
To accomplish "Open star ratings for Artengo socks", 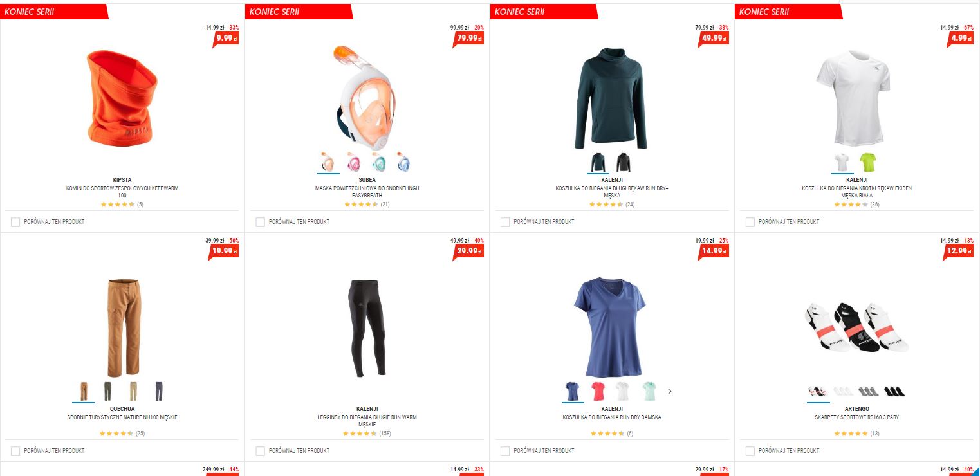I will coord(851,434).
